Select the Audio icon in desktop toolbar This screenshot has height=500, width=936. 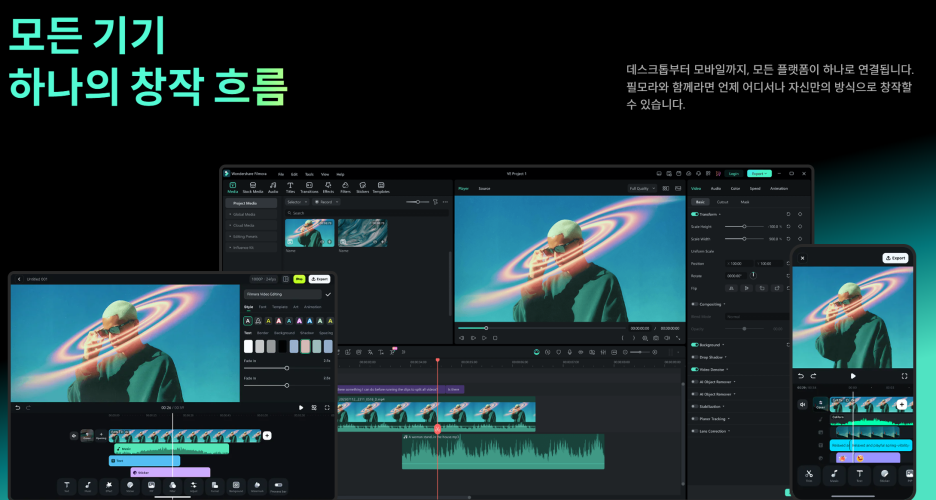(273, 185)
